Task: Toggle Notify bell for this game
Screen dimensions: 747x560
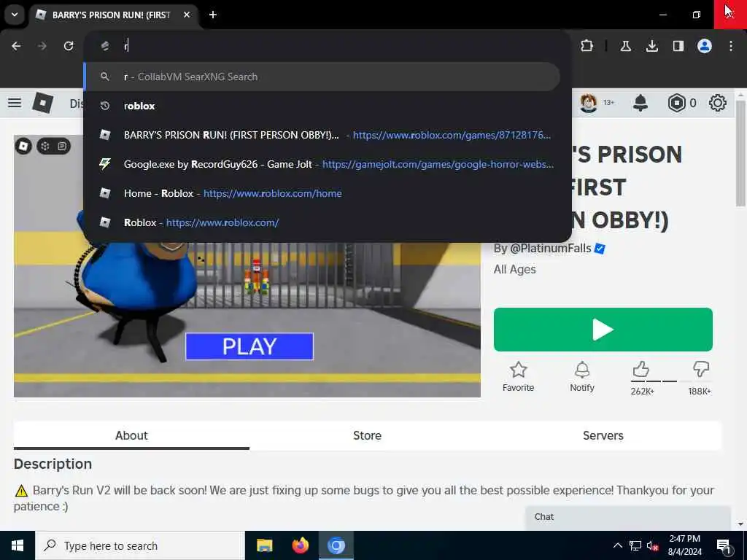Action: tap(582, 376)
